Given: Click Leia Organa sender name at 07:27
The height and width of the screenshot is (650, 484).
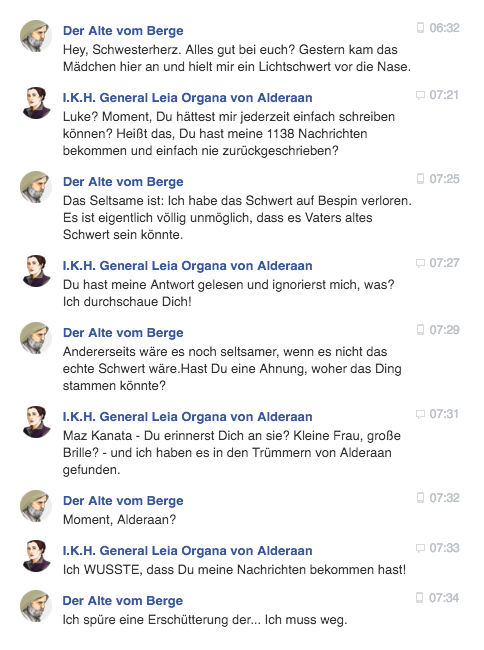Looking at the screenshot, I should click(x=187, y=265).
